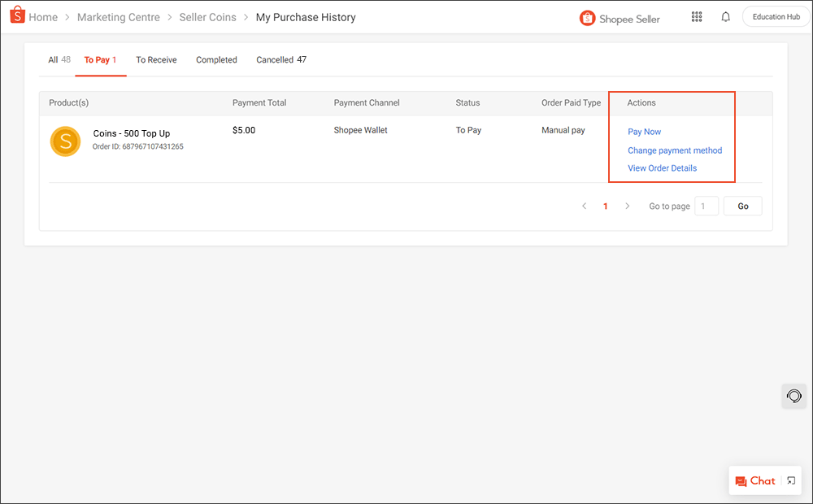The width and height of the screenshot is (813, 504).
Task: Click the Shopee Seller profile icon
Action: pos(588,17)
